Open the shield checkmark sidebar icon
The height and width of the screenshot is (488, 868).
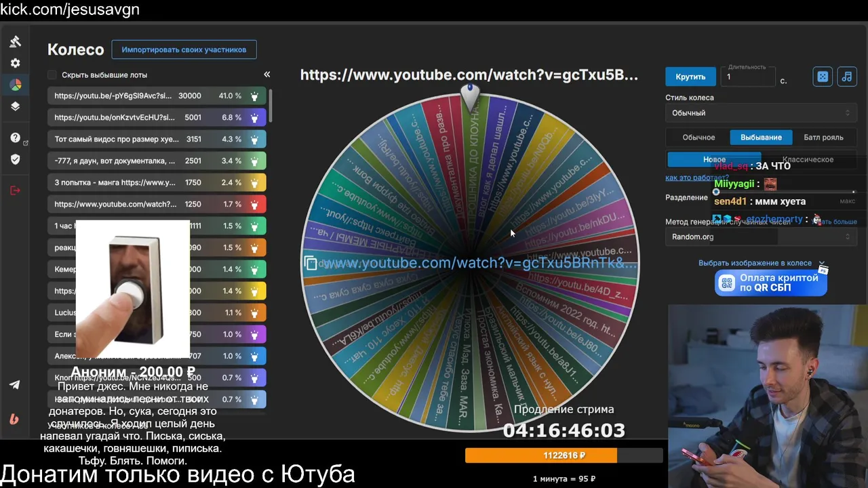coord(15,159)
